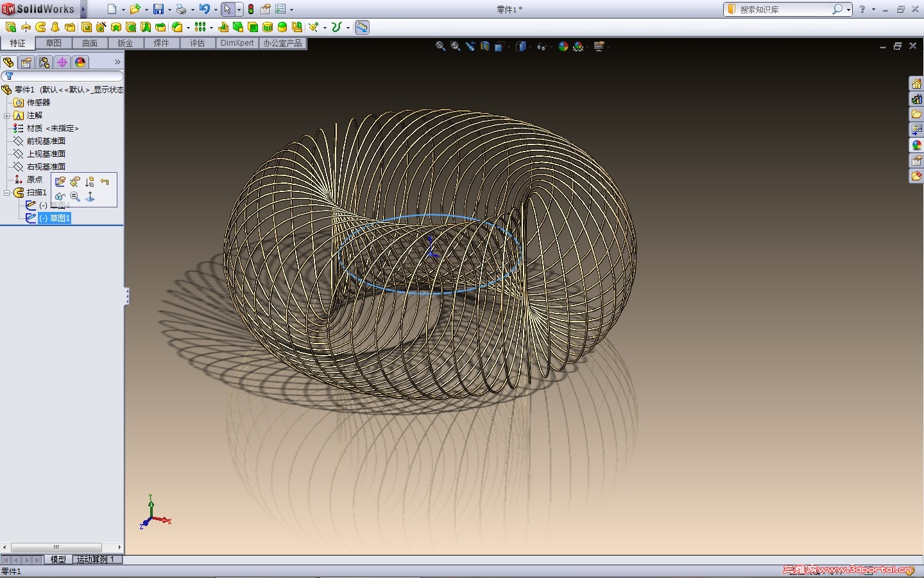Click the Curves tool icon
Viewport: 924px width, 578px height.
click(336, 27)
